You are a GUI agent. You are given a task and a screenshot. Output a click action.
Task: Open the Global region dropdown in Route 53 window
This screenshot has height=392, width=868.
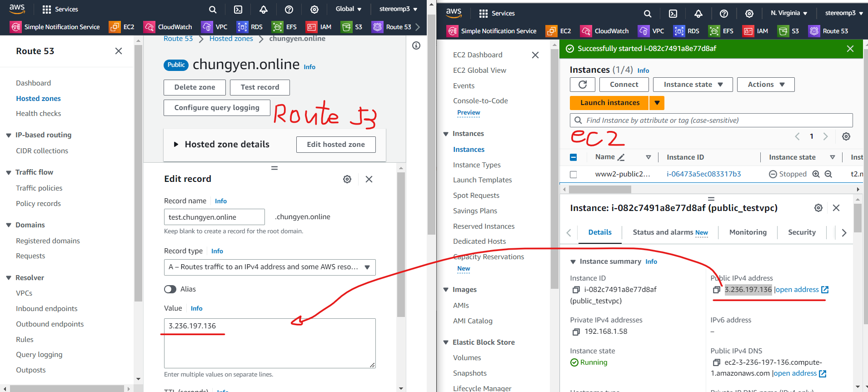coord(349,9)
